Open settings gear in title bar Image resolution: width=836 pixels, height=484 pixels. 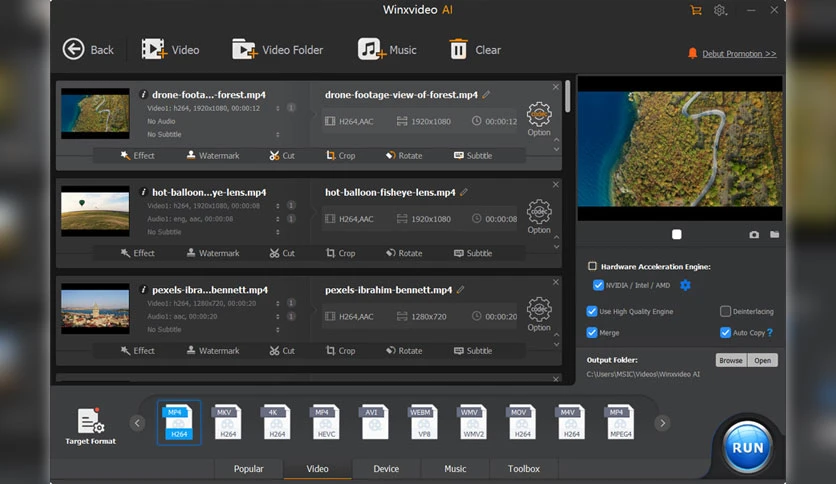(x=720, y=10)
